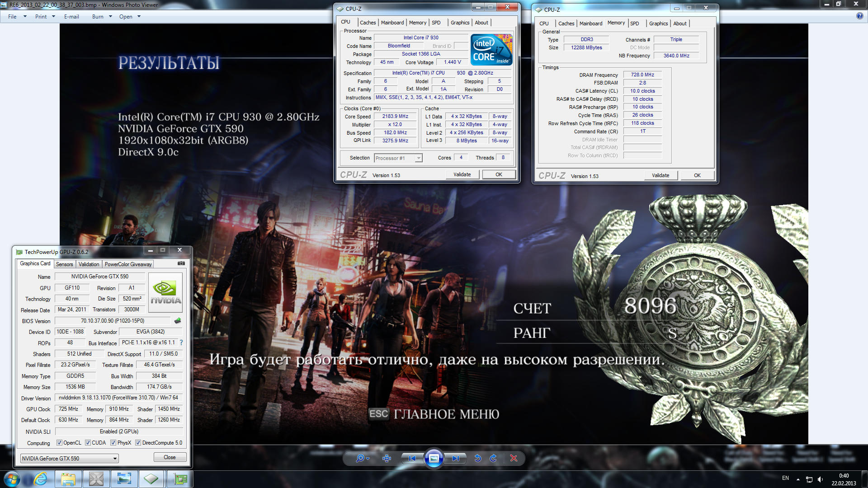Click the Intel Core i7 logo in CPU-Z
Viewport: 868px width, 488px height.
[491, 50]
